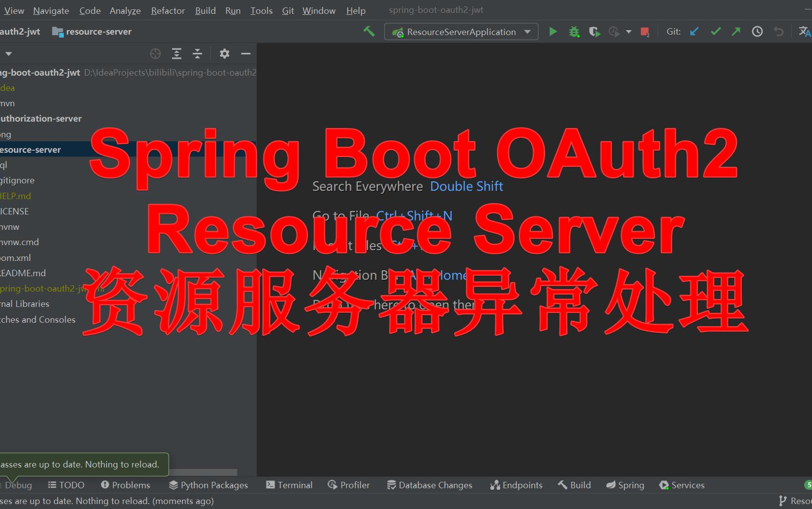The width and height of the screenshot is (812, 509).
Task: Update project from Git
Action: point(694,31)
